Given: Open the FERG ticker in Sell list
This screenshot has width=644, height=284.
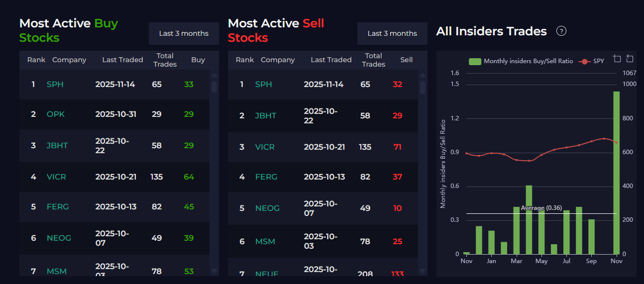Looking at the screenshot, I should pyautogui.click(x=266, y=177).
